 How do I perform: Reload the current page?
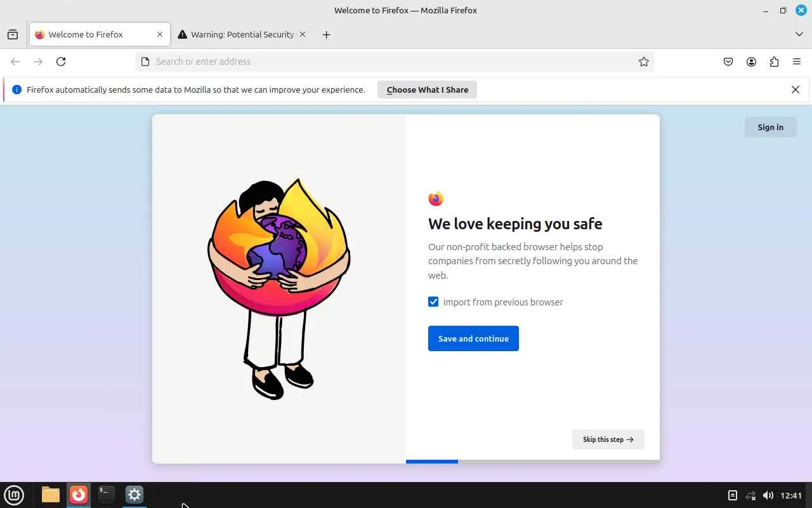[x=61, y=62]
